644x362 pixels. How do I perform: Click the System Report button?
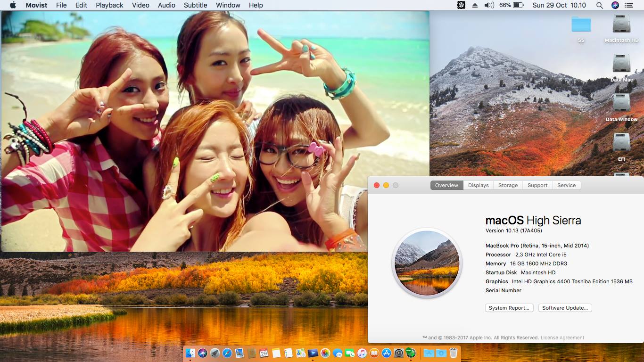tap(509, 308)
